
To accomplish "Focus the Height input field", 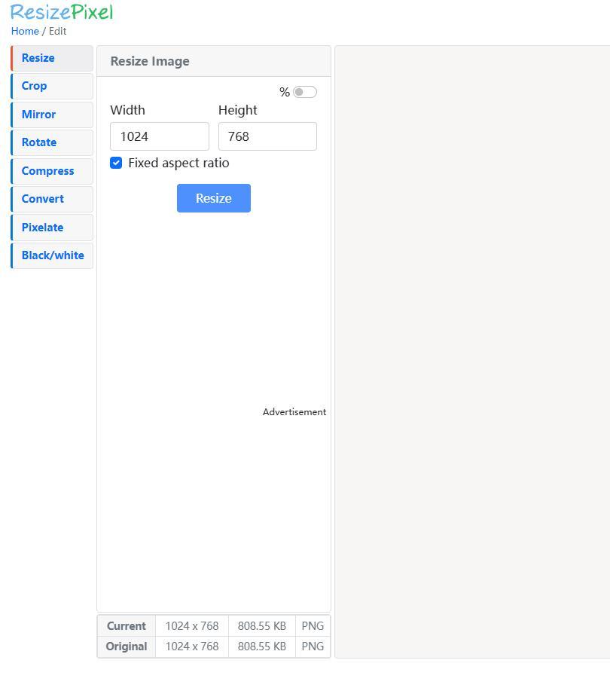I will (267, 136).
